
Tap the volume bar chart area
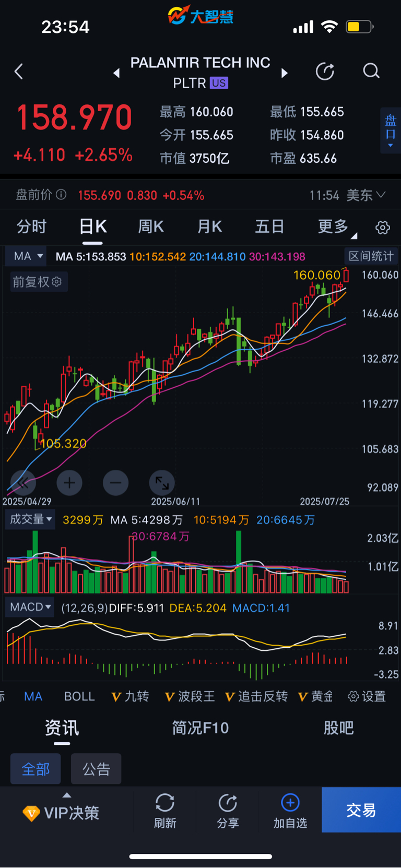pyautogui.click(x=176, y=562)
